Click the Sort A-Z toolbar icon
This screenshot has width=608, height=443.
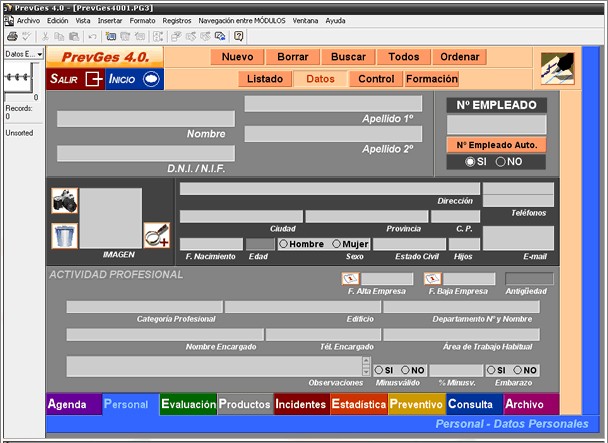coord(158,36)
